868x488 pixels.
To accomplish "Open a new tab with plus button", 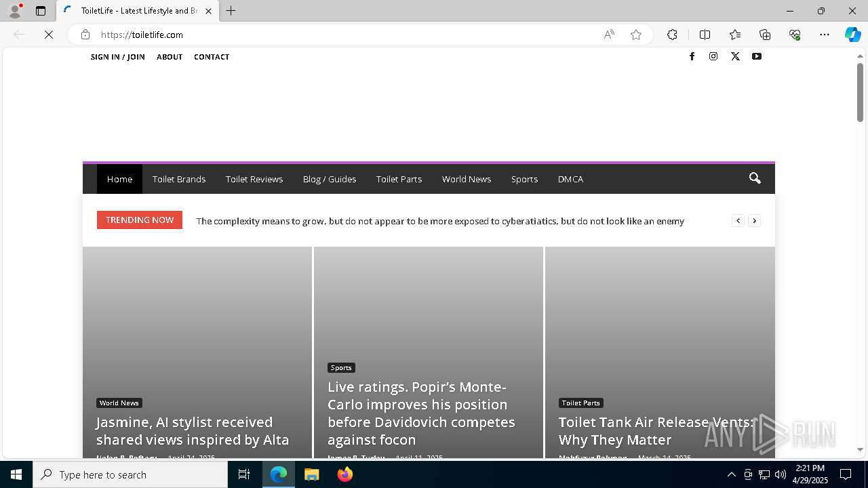I will [x=231, y=11].
